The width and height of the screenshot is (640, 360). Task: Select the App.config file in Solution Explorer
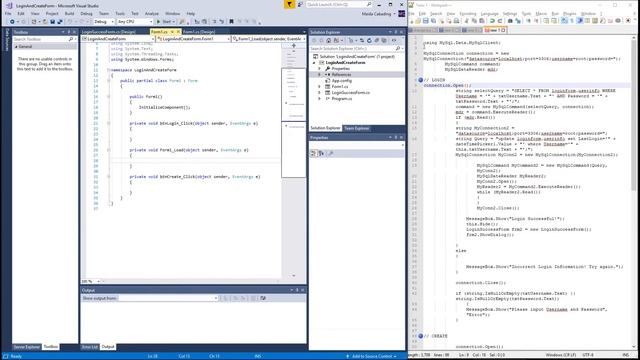point(342,81)
